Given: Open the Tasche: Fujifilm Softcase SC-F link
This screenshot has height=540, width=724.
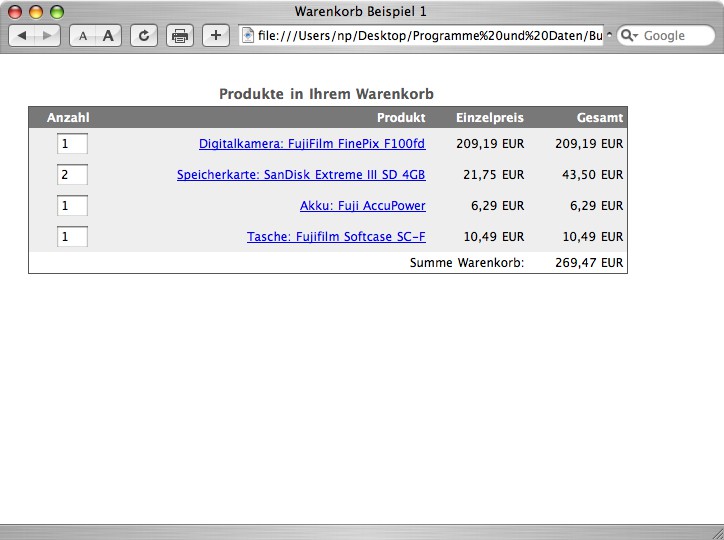Looking at the screenshot, I should pyautogui.click(x=336, y=237).
